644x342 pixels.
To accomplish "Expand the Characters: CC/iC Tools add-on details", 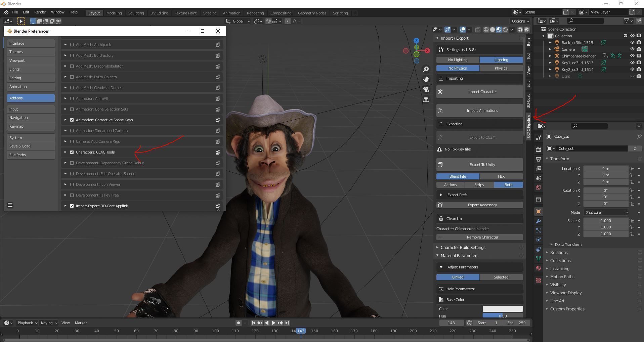I will point(66,152).
